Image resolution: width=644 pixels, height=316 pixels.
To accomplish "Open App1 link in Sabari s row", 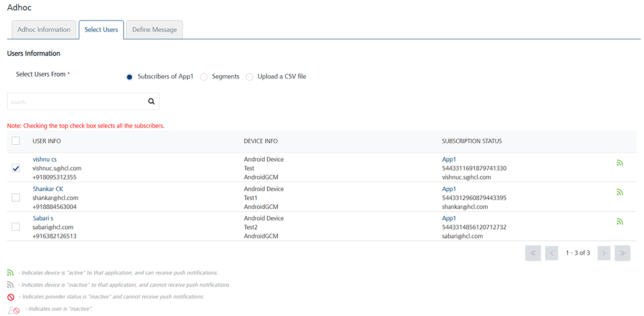I will (449, 218).
